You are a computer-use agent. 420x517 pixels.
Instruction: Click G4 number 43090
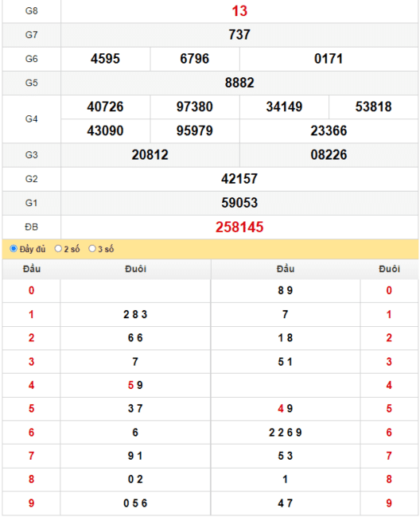tap(106, 131)
